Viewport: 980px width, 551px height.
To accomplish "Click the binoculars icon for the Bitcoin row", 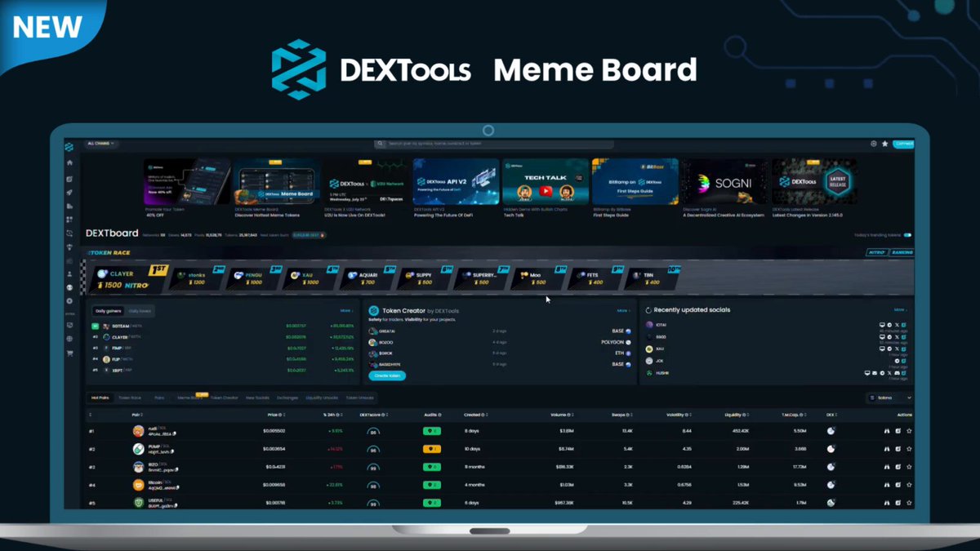I will pyautogui.click(x=887, y=485).
